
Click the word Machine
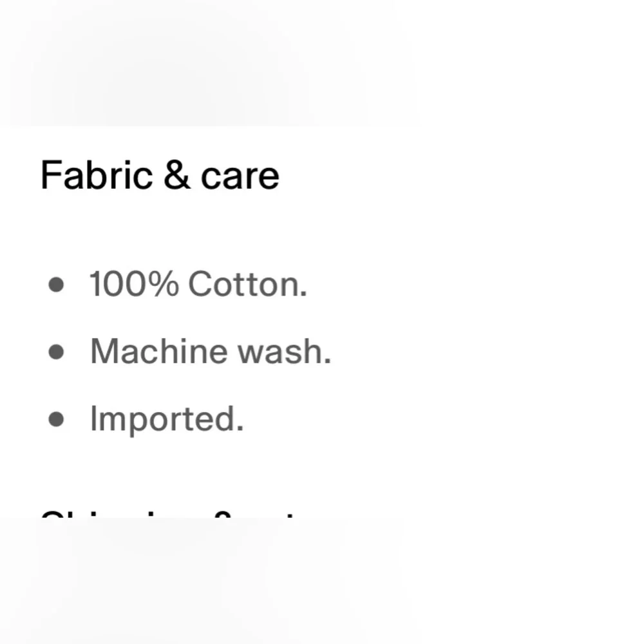[158, 351]
